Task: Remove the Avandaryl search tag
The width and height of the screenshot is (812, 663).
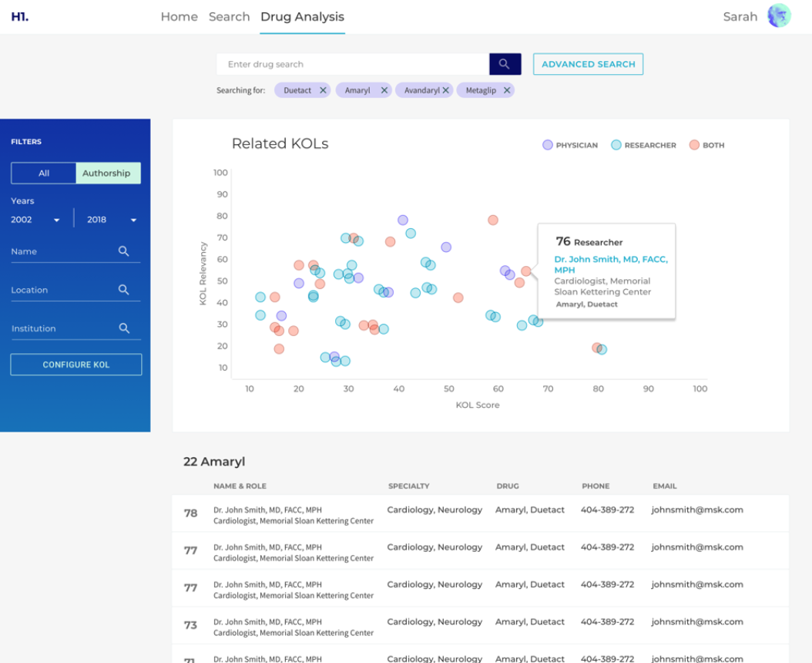Action: pyautogui.click(x=446, y=90)
